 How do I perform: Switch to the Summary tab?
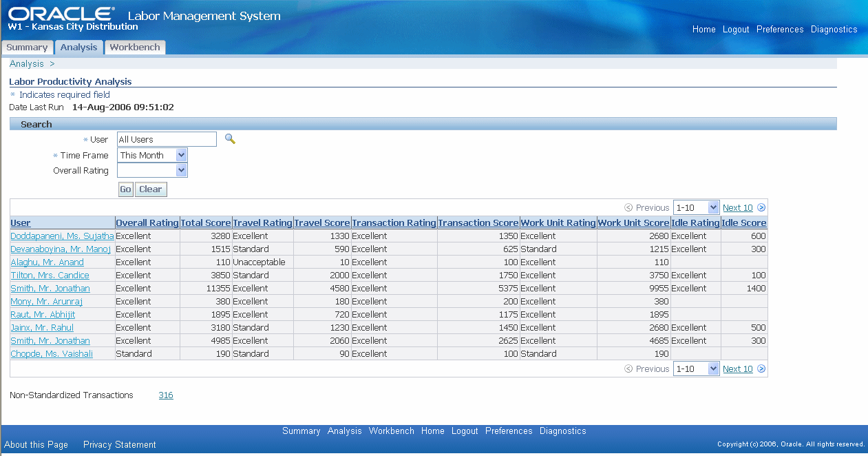click(x=28, y=48)
